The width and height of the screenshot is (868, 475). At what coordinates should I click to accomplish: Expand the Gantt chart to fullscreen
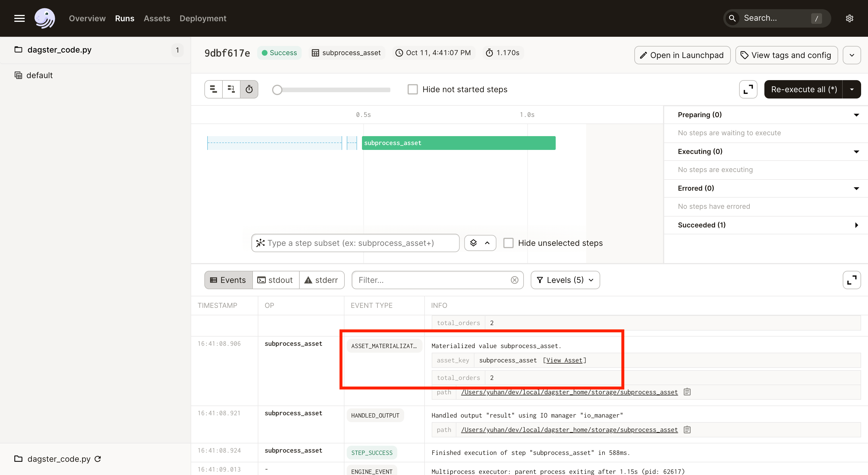(748, 89)
